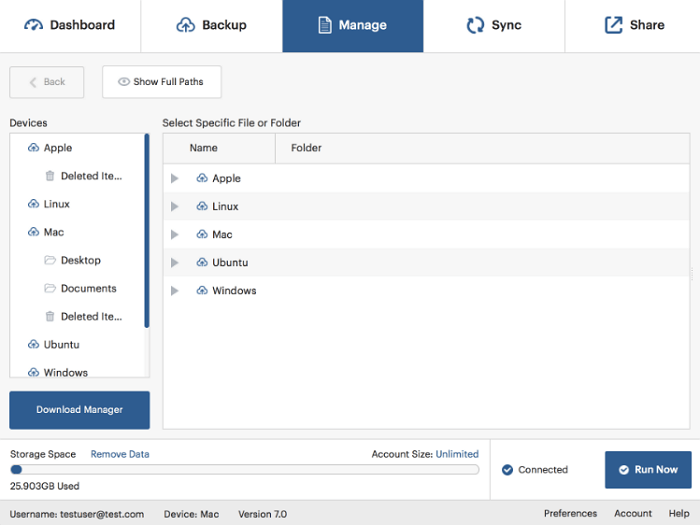Click the Apple cloud icon in Devices
This screenshot has height=525, width=700.
pos(33,148)
